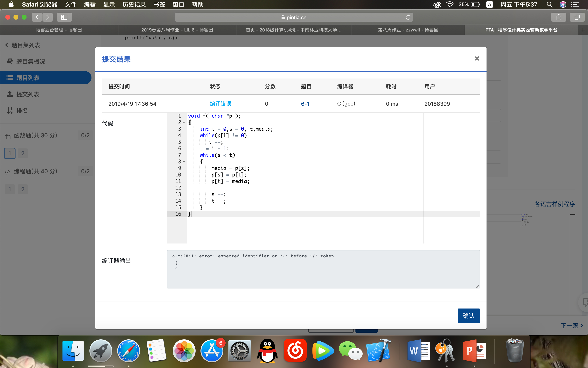Open 排名 in the sidebar

click(x=17, y=110)
